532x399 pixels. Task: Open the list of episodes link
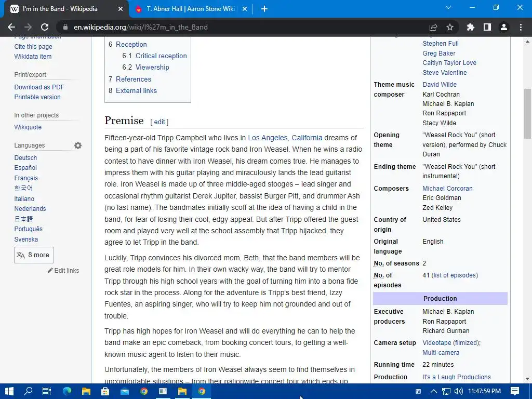[x=455, y=275]
